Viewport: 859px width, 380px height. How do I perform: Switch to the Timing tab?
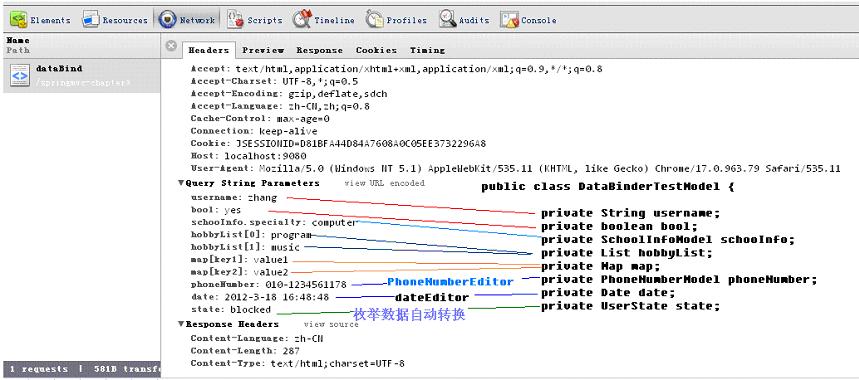427,50
